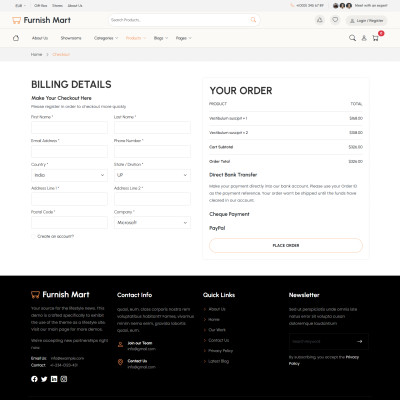Expand the Pages menu

[184, 38]
